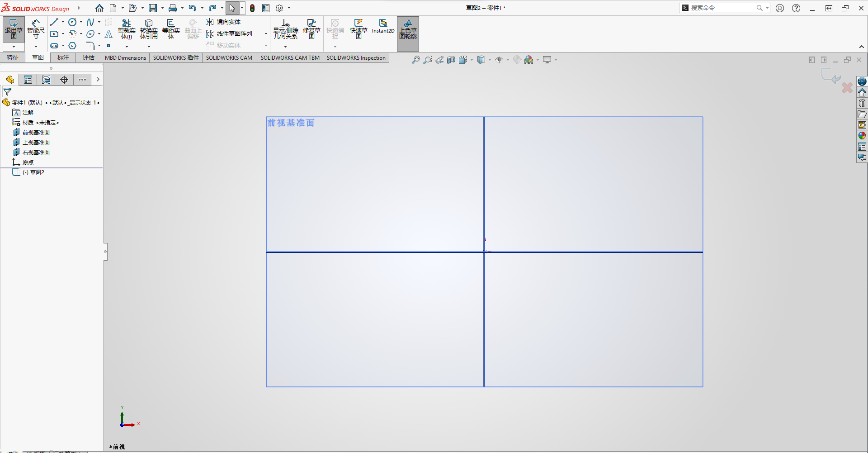The image size is (868, 453).
Task: Click Linear Sketch Pattern (线性草图阵列)
Action: [x=229, y=34]
